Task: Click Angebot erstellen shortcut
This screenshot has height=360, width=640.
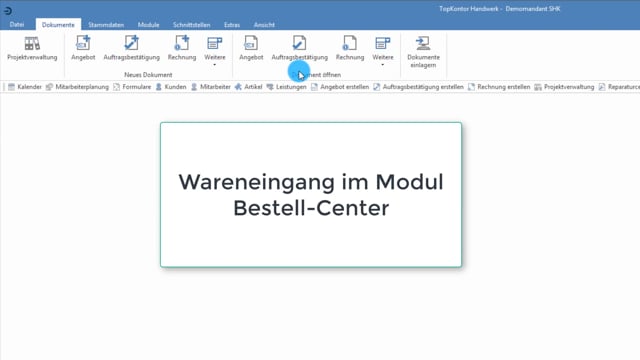Action: [x=340, y=87]
